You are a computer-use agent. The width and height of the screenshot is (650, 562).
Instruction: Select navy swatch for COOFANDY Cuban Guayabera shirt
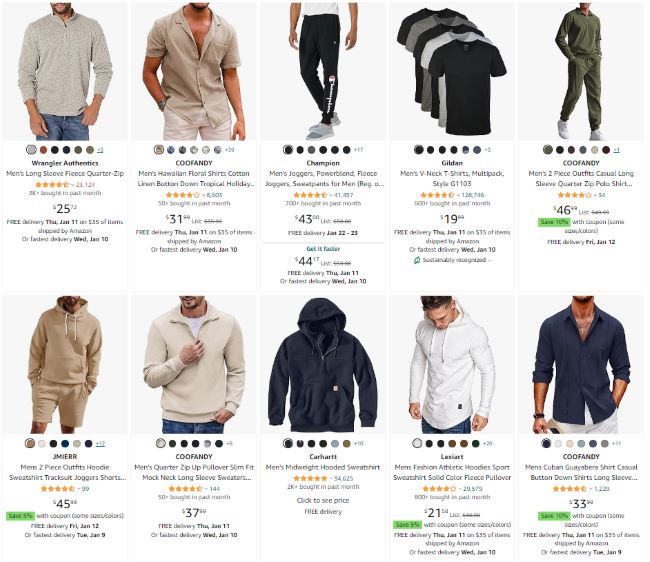point(547,443)
